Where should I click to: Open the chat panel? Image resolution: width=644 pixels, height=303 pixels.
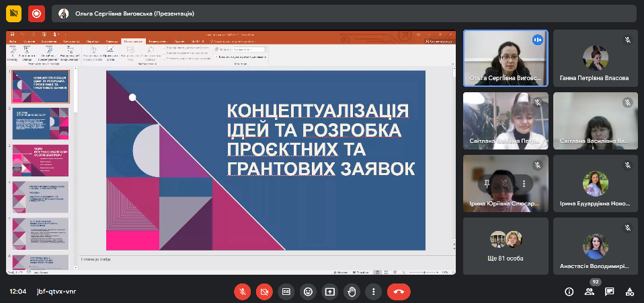609,292
